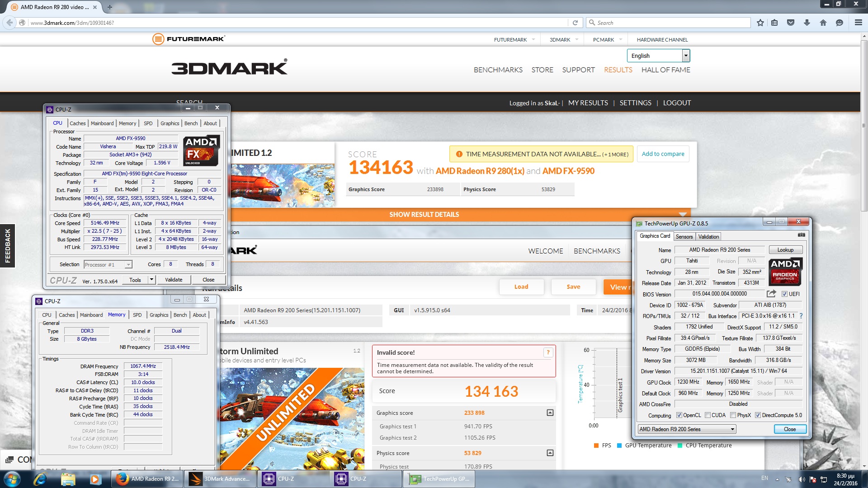Go back with the browser back arrow
868x488 pixels.
(x=9, y=23)
